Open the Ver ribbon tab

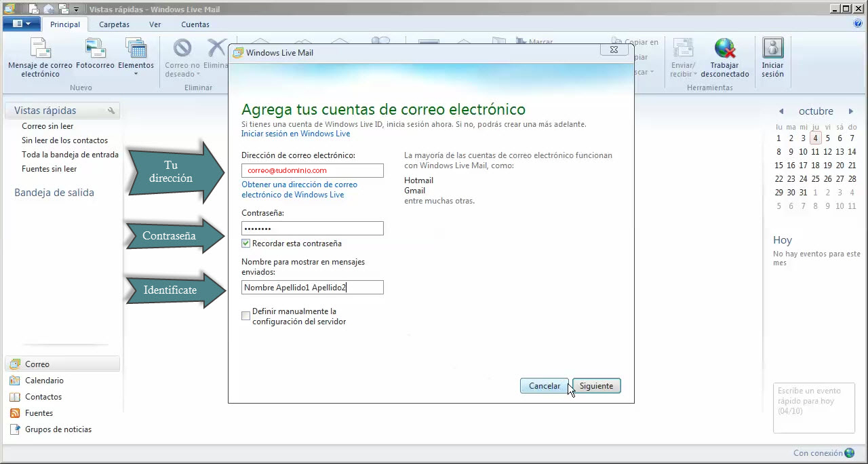pyautogui.click(x=155, y=24)
